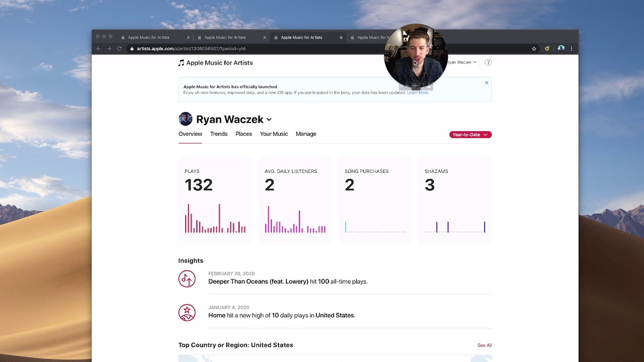Open the Chrome profile avatar
Image resolution: width=644 pixels, height=362 pixels.
pyautogui.click(x=561, y=49)
